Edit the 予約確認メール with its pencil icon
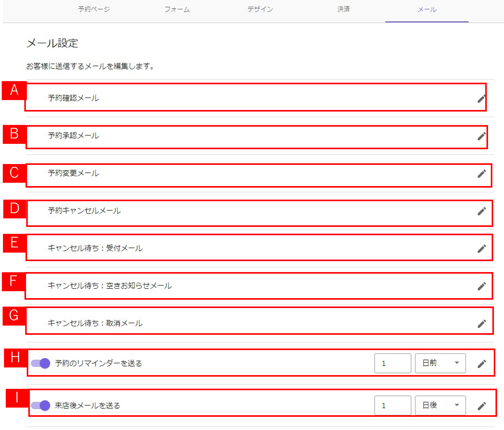This screenshot has height=430, width=504. [481, 98]
